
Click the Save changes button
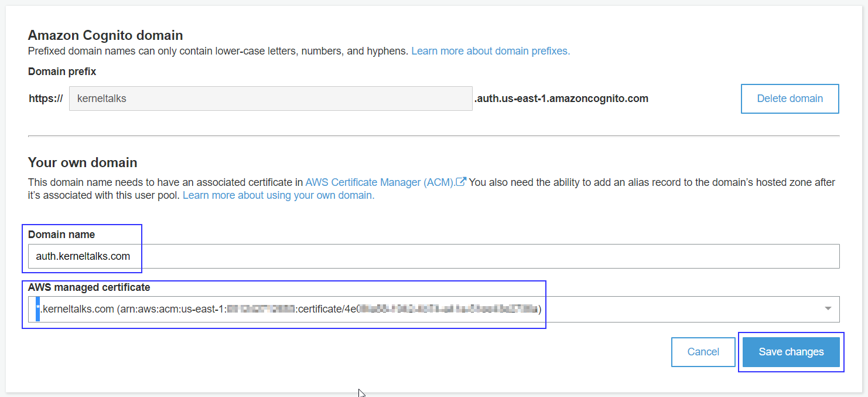(791, 351)
